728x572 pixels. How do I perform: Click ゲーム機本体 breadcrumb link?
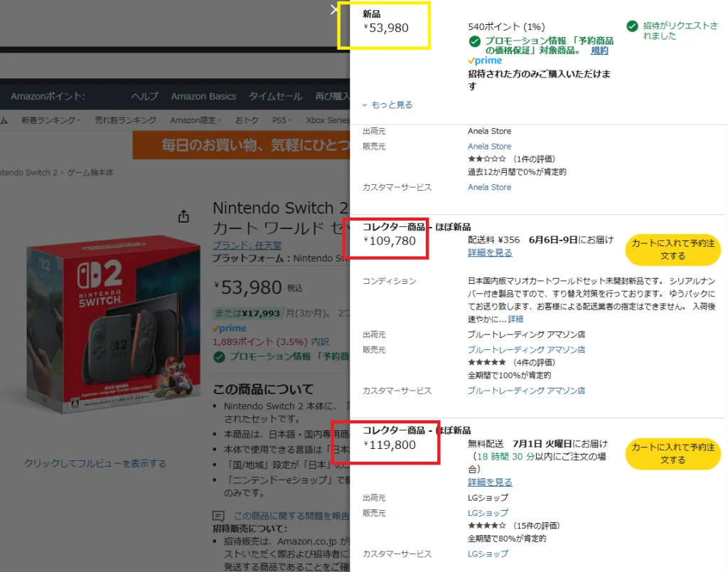[x=90, y=172]
